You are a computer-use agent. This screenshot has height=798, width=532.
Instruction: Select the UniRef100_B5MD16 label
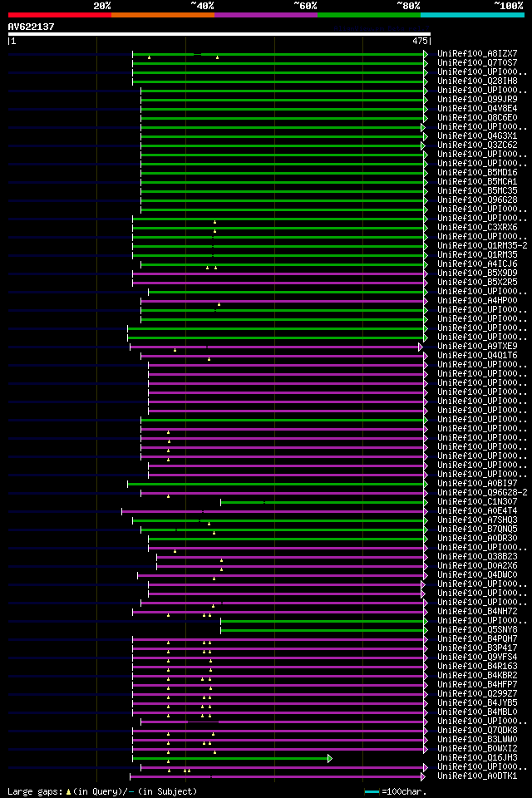(x=477, y=173)
